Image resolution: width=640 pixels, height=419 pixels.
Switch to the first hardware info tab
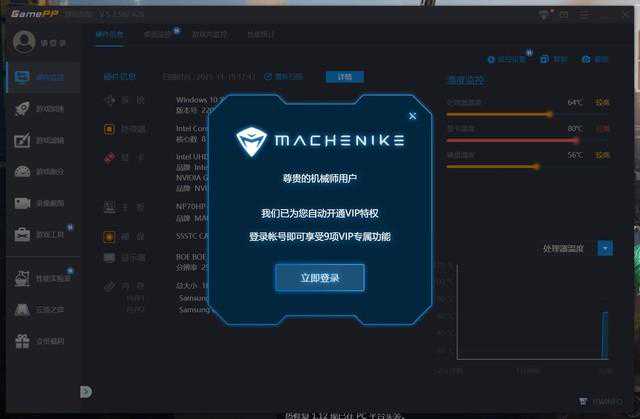109,34
